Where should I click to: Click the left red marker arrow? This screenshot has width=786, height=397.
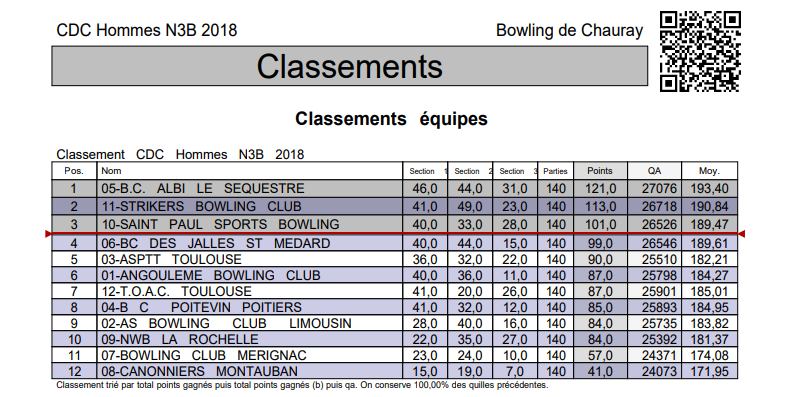48,234
